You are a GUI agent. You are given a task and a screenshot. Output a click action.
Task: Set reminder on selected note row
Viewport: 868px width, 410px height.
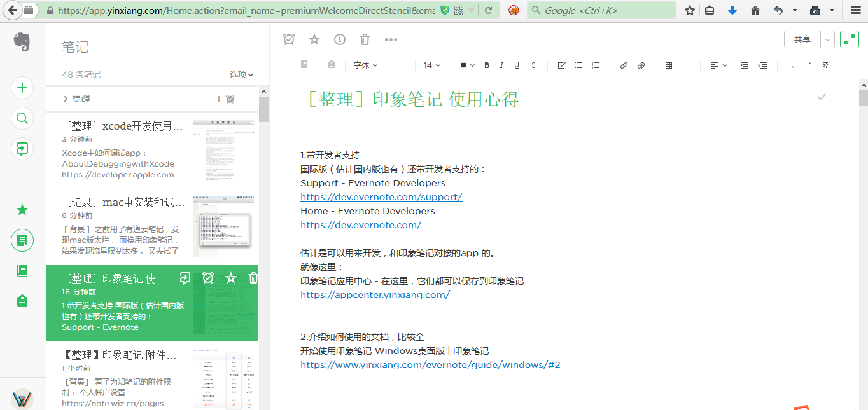[x=208, y=278]
